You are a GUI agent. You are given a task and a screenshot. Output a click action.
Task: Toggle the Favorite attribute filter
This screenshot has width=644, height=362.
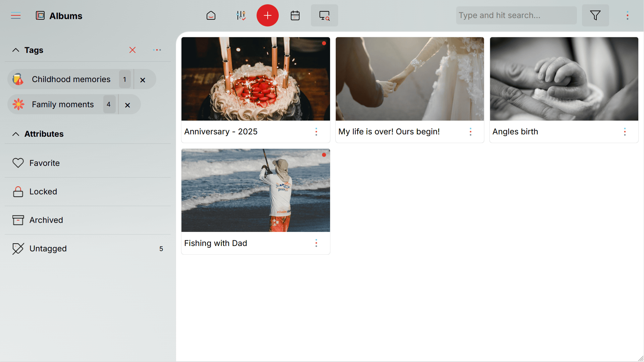tap(18, 163)
